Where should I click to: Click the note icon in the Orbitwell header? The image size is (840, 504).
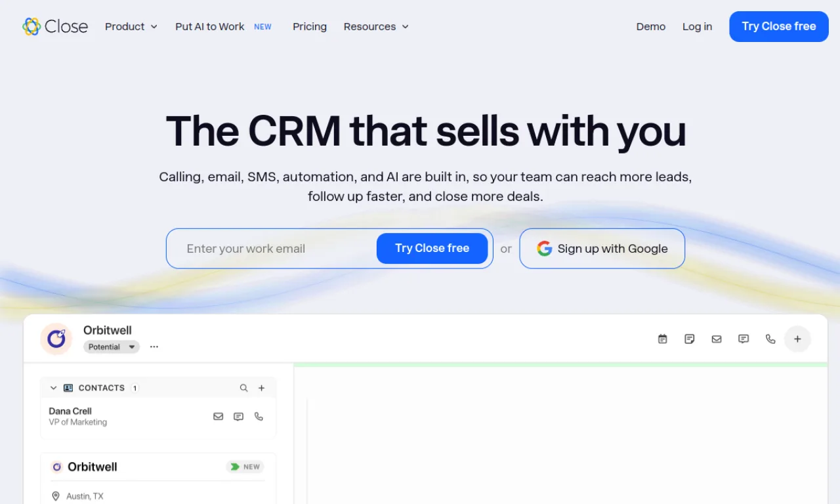click(x=690, y=339)
